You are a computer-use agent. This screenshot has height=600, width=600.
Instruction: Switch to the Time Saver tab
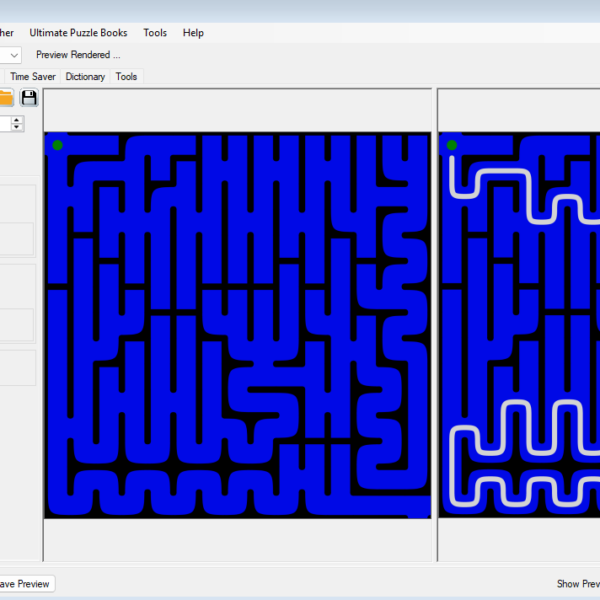coord(33,76)
